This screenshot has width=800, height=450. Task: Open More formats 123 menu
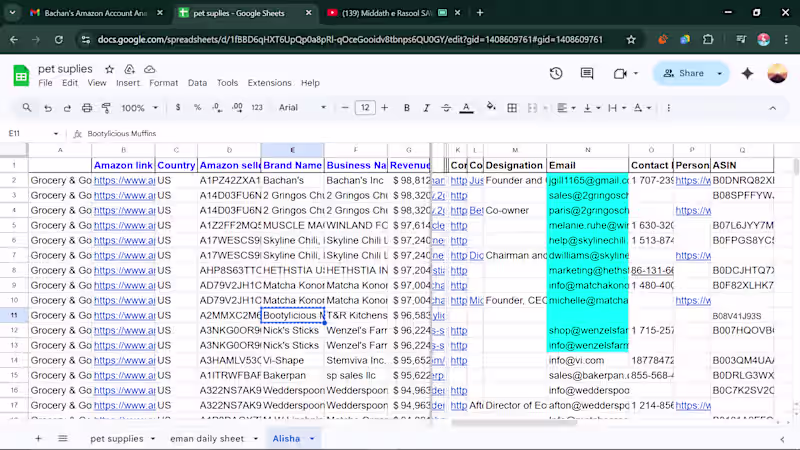[257, 108]
